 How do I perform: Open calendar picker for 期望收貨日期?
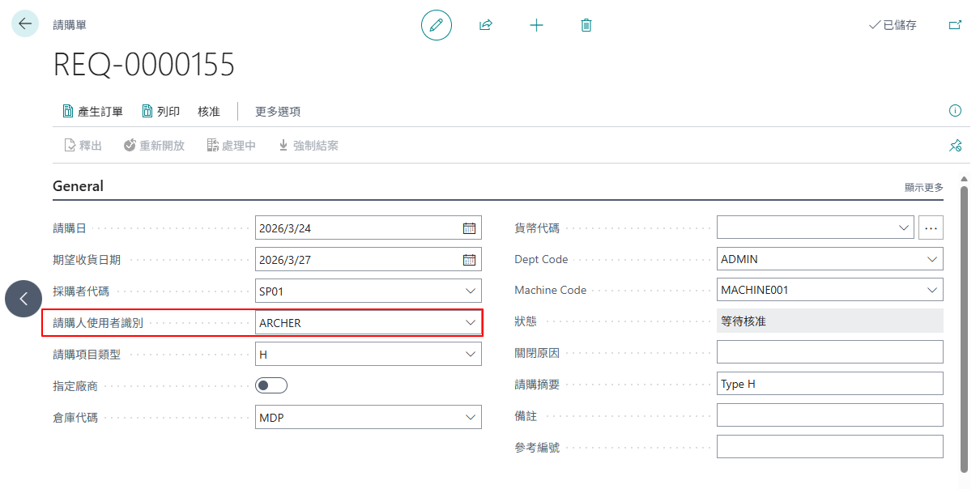click(x=469, y=260)
